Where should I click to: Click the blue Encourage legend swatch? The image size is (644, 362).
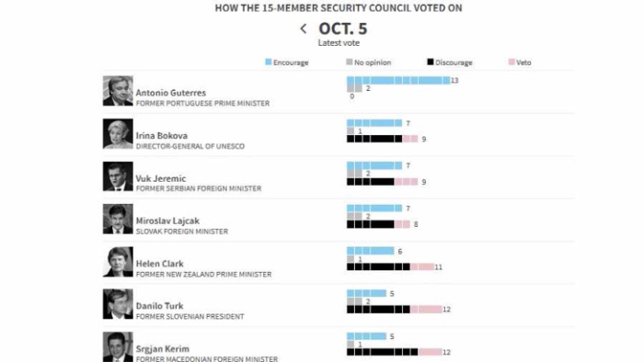(269, 62)
